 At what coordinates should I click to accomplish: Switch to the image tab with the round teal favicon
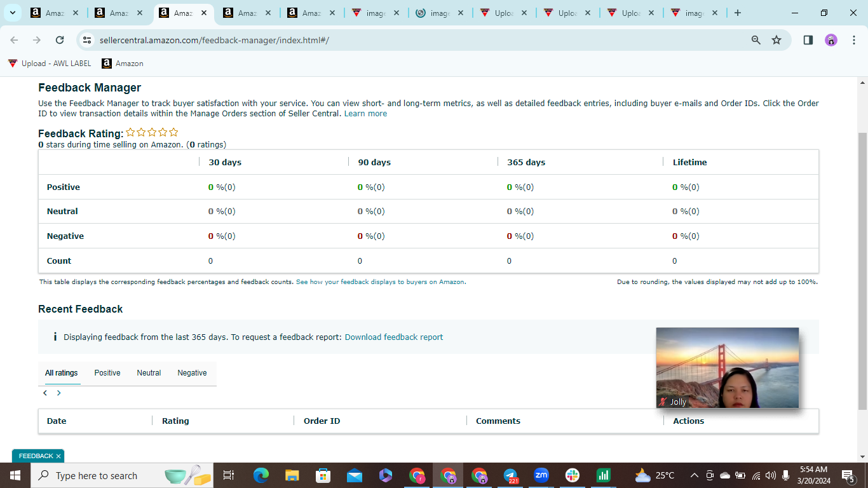coord(440,13)
